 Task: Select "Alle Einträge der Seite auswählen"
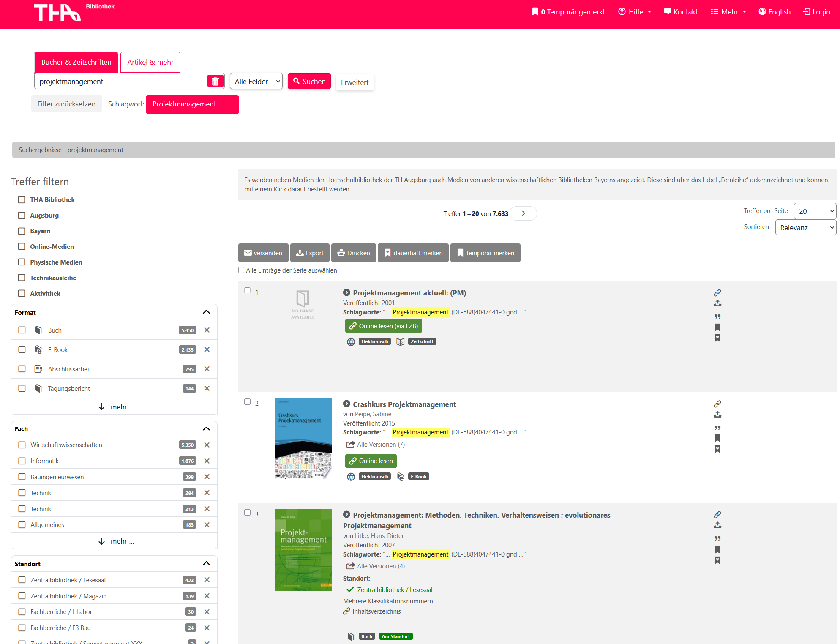click(241, 270)
